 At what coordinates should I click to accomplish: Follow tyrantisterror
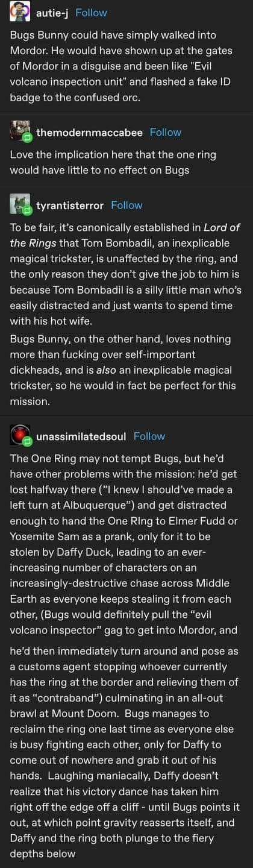(x=126, y=205)
